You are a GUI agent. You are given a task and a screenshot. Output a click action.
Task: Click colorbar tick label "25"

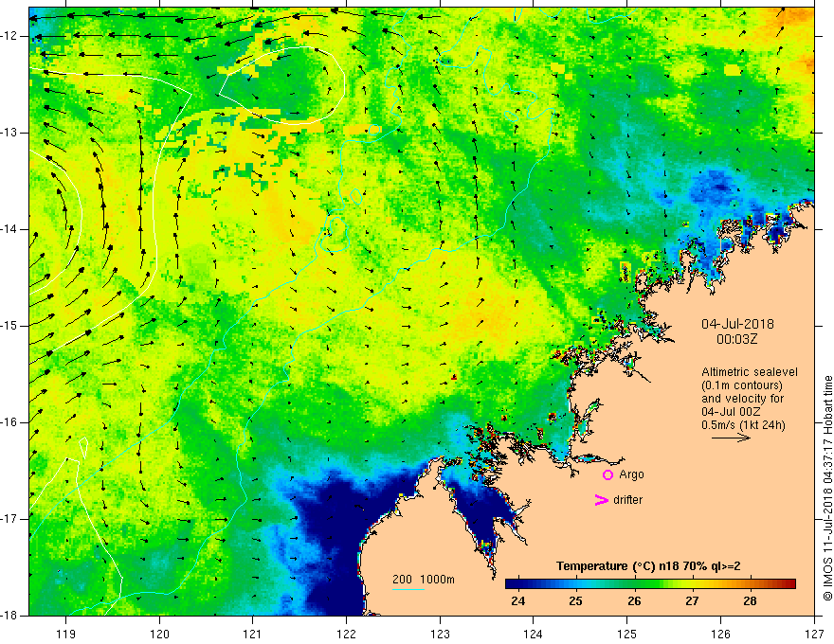(575, 601)
